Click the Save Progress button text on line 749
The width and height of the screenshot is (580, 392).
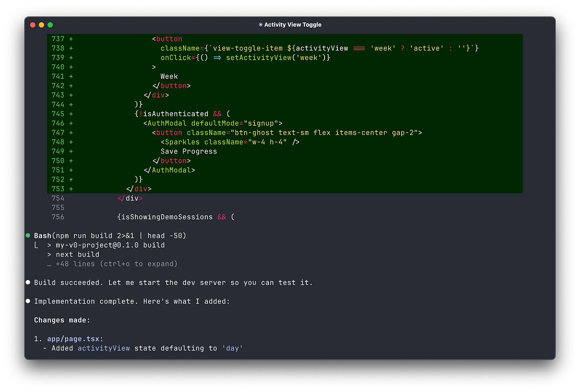pos(188,151)
